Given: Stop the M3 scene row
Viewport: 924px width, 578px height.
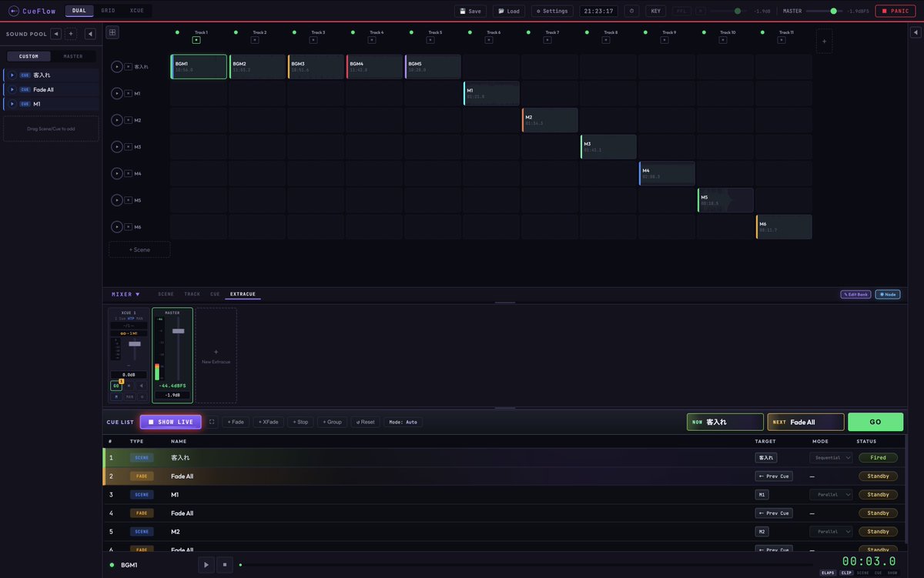Looking at the screenshot, I should tap(129, 147).
